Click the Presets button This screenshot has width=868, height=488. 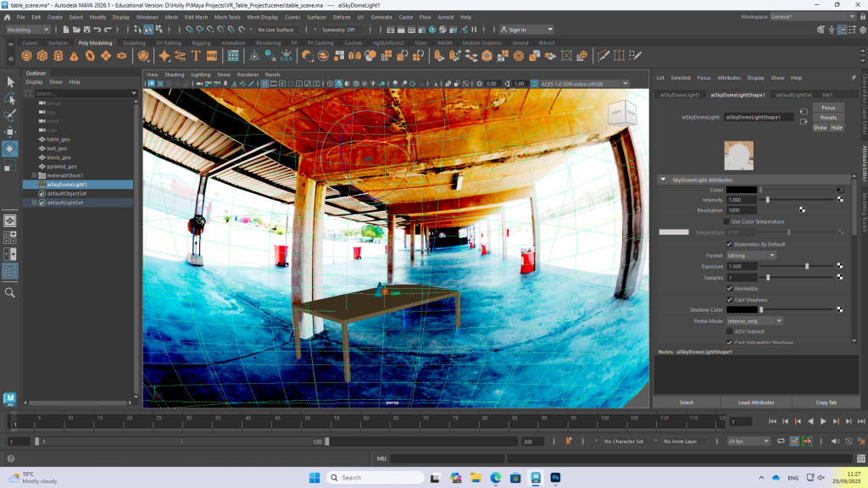(x=828, y=118)
